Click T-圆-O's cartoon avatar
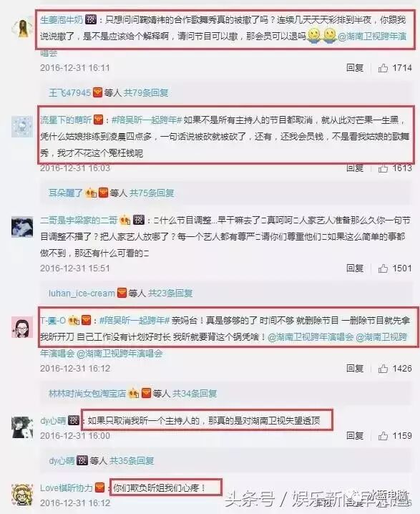Viewport: 420px width, 514px height. click(22, 327)
